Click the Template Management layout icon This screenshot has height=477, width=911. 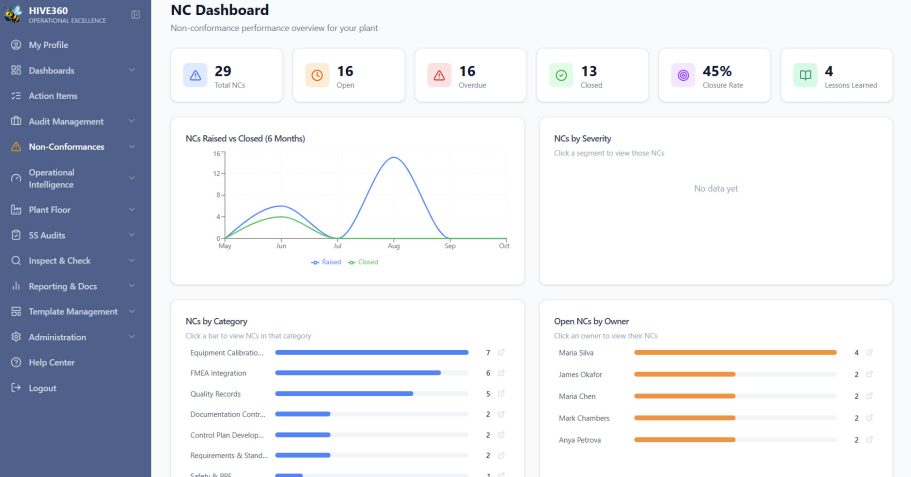pyautogui.click(x=16, y=311)
